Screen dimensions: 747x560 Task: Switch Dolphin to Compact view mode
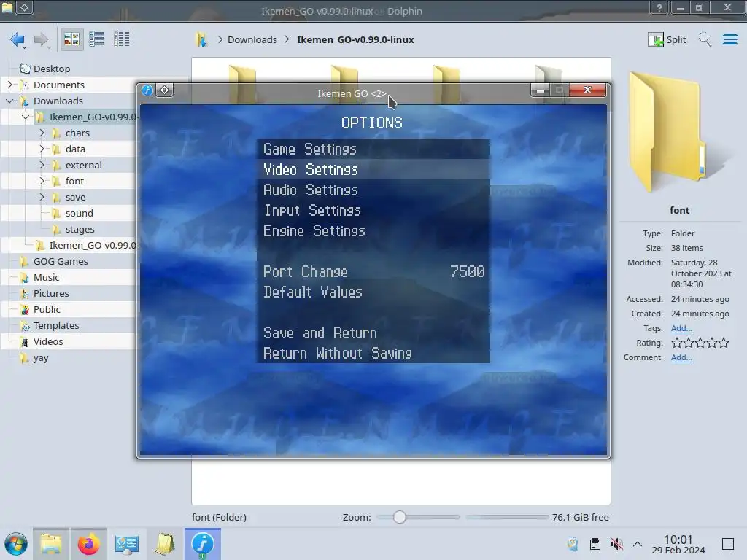pos(97,39)
